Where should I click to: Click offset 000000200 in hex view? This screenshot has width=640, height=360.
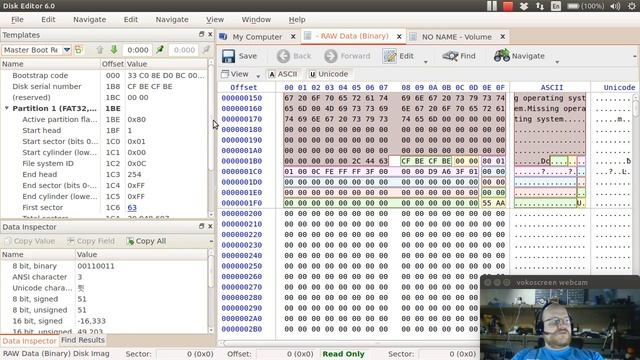pos(242,213)
